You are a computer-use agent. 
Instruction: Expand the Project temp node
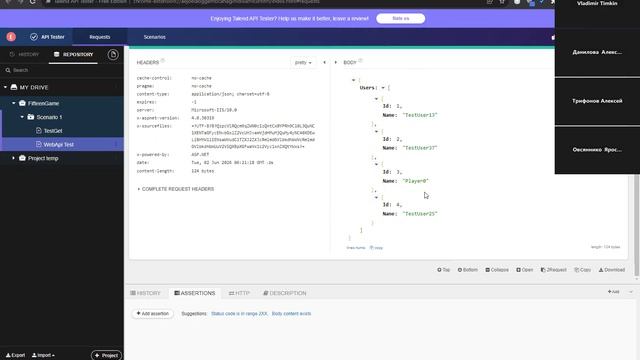click(13, 158)
